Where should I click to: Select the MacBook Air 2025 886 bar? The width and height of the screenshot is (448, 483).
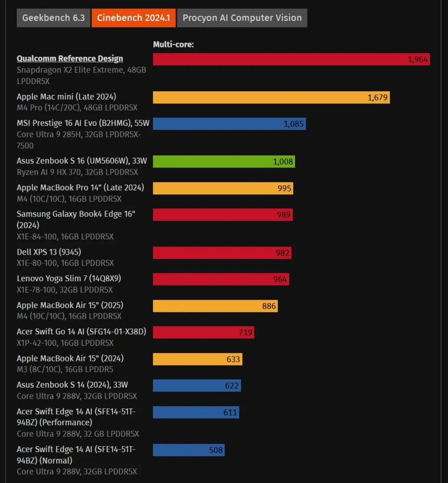[215, 306]
